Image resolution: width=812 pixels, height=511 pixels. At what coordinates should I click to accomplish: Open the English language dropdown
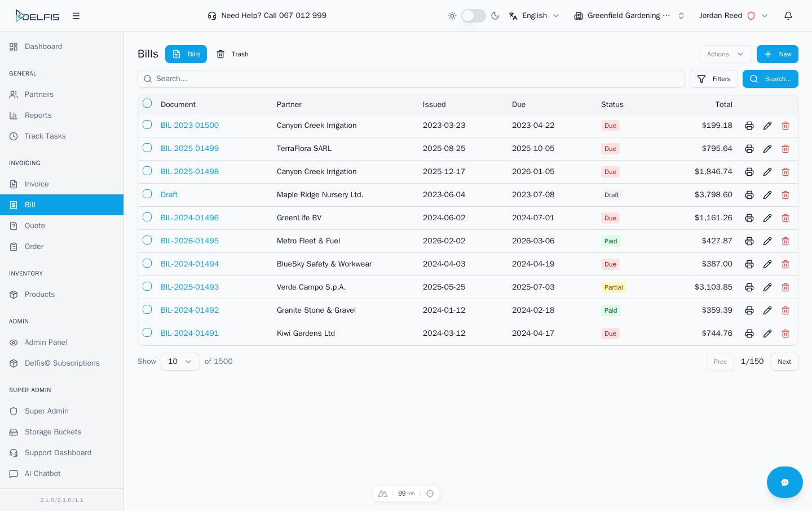[x=534, y=16]
